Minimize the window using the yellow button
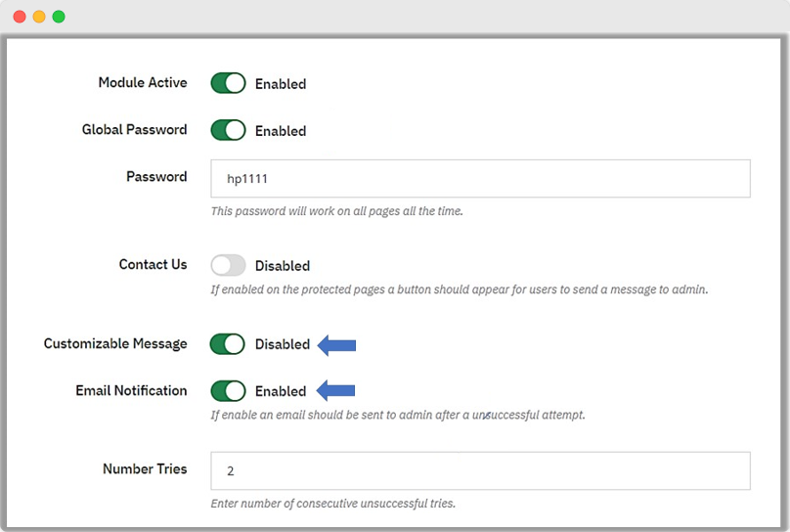Viewport: 790px width, 532px height. 39,17
